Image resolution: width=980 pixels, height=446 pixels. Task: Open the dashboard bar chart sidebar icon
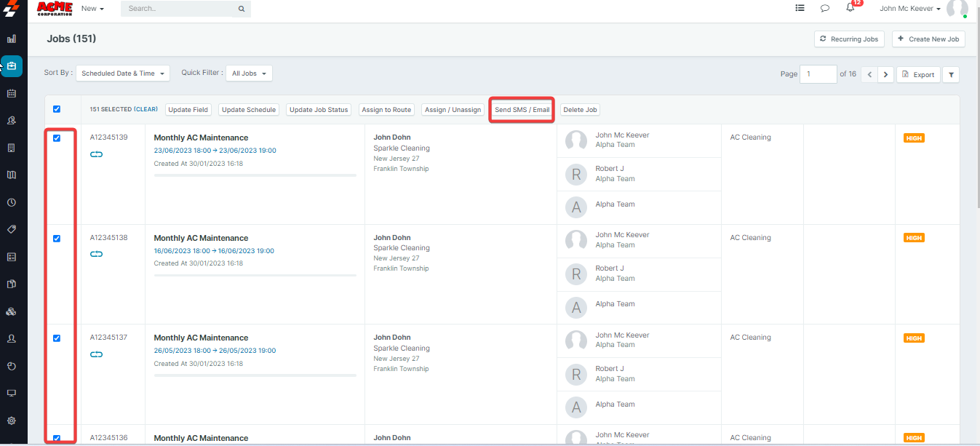pos(12,39)
